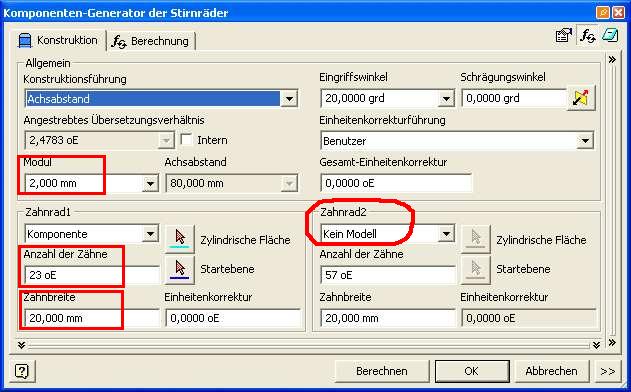Click Zahnrad1 Zahnbreite field
631x392 pixels.
pyautogui.click(x=92, y=318)
